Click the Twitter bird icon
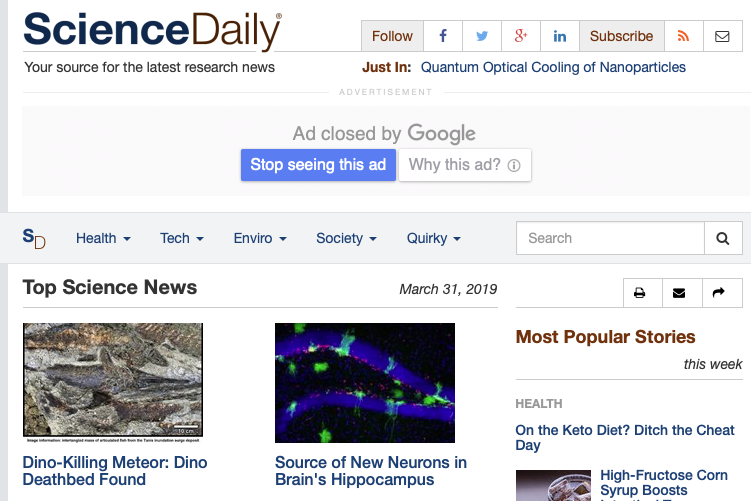Screen dimensions: 751x501 click(x=482, y=36)
